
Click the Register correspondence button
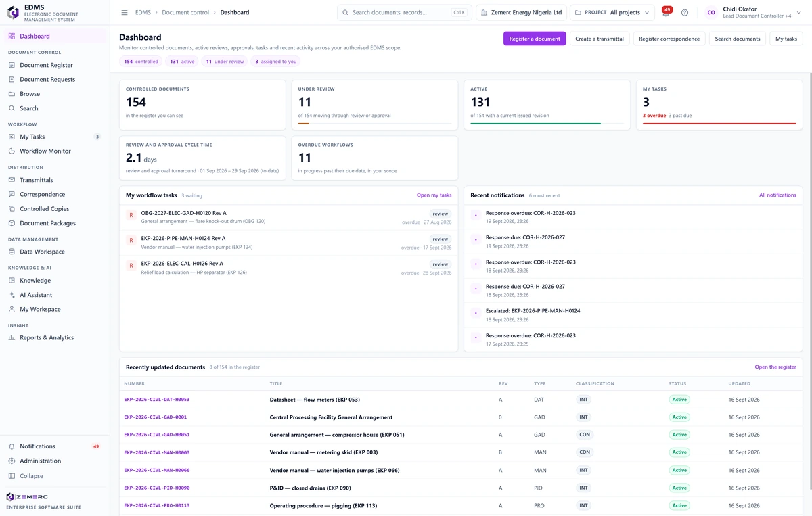click(x=669, y=39)
